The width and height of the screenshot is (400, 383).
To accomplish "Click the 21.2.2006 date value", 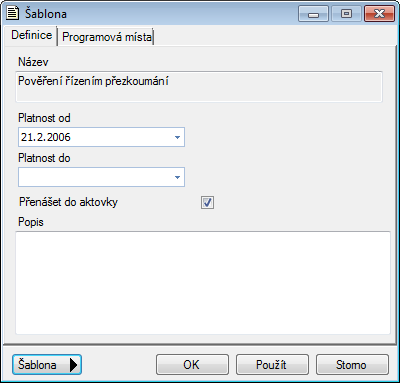I will tap(46, 137).
